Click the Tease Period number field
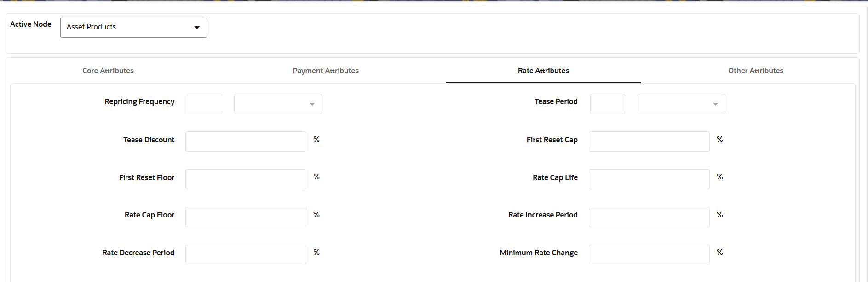868x282 pixels. click(x=608, y=104)
